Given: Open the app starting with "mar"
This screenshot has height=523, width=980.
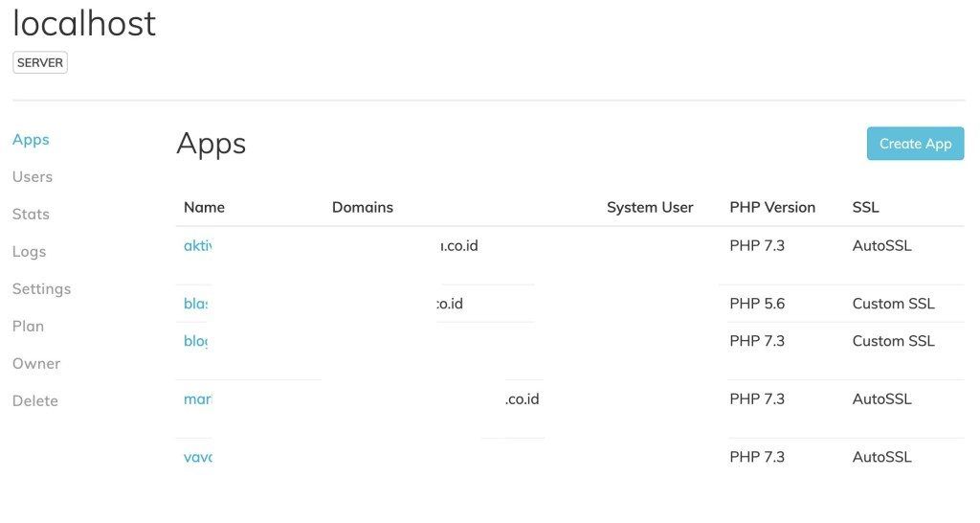Looking at the screenshot, I should pos(197,399).
